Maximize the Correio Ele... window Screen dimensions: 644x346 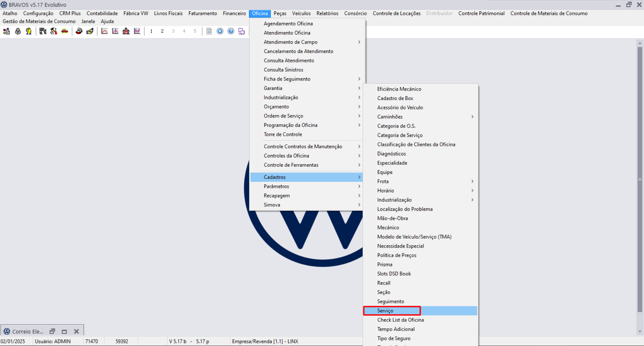coord(64,332)
